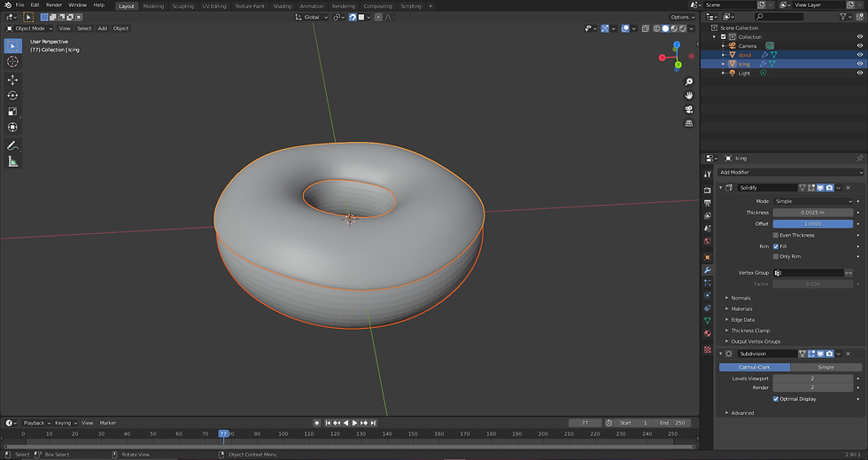Click the viewport zoom magnifier icon
The height and width of the screenshot is (460, 868).
coord(689,82)
